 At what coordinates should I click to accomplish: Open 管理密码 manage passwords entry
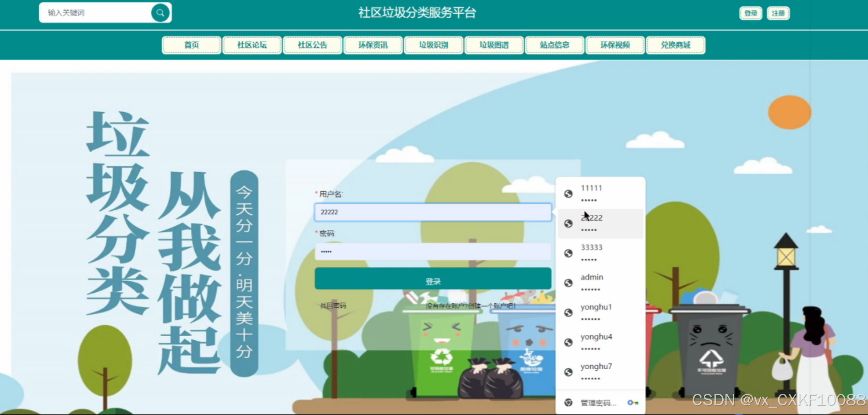pyautogui.click(x=600, y=403)
